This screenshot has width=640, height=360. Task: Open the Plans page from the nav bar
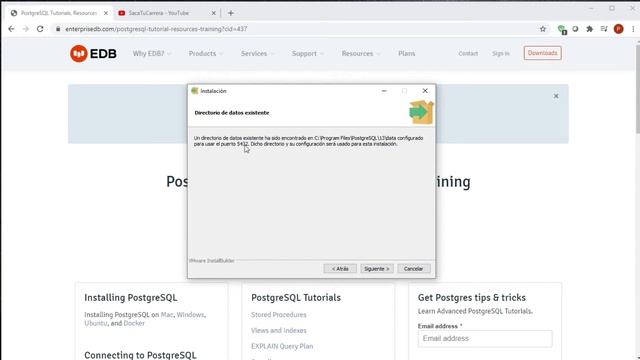(x=407, y=53)
